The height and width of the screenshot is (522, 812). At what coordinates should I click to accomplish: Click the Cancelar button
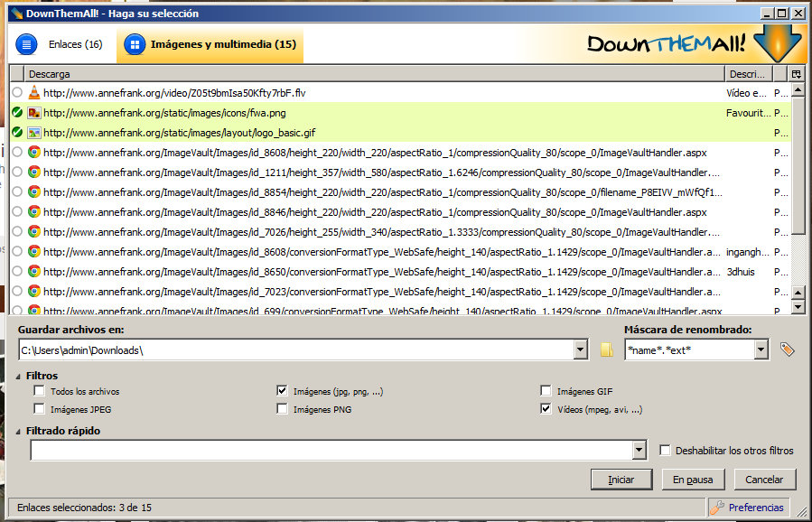[x=764, y=480]
